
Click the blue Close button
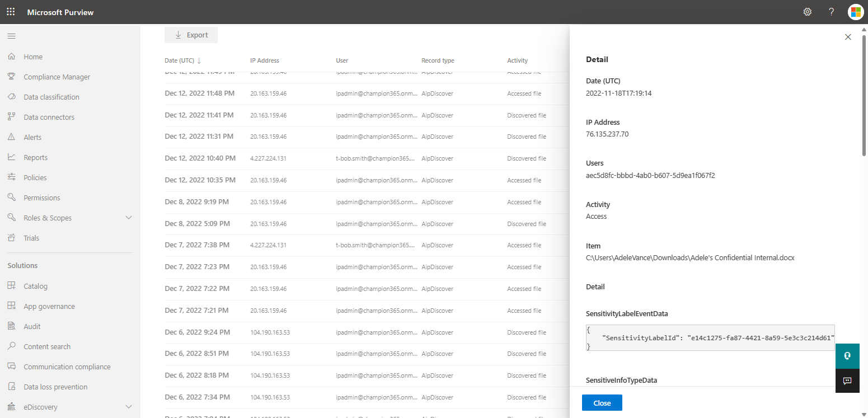(x=602, y=403)
